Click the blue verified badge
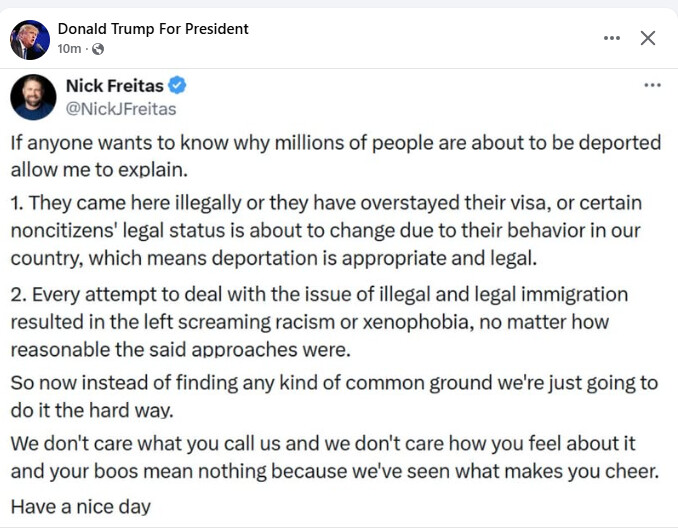678x528 pixels. pyautogui.click(x=178, y=86)
